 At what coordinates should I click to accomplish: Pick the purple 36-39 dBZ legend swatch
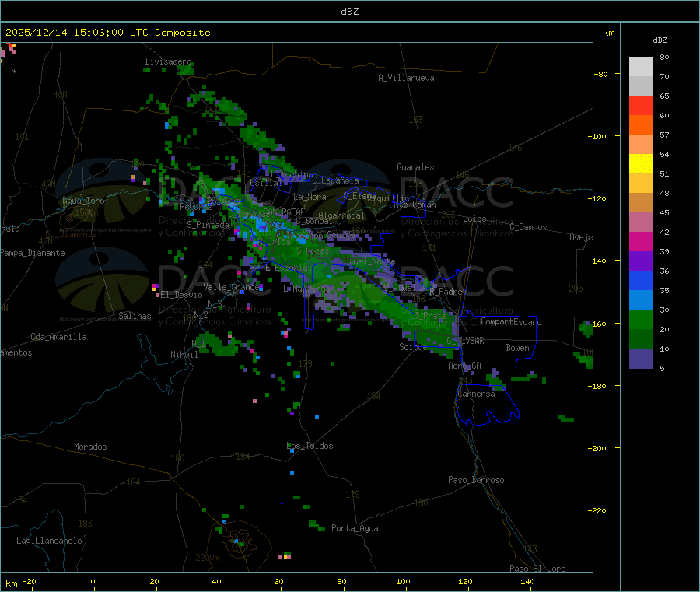(641, 261)
